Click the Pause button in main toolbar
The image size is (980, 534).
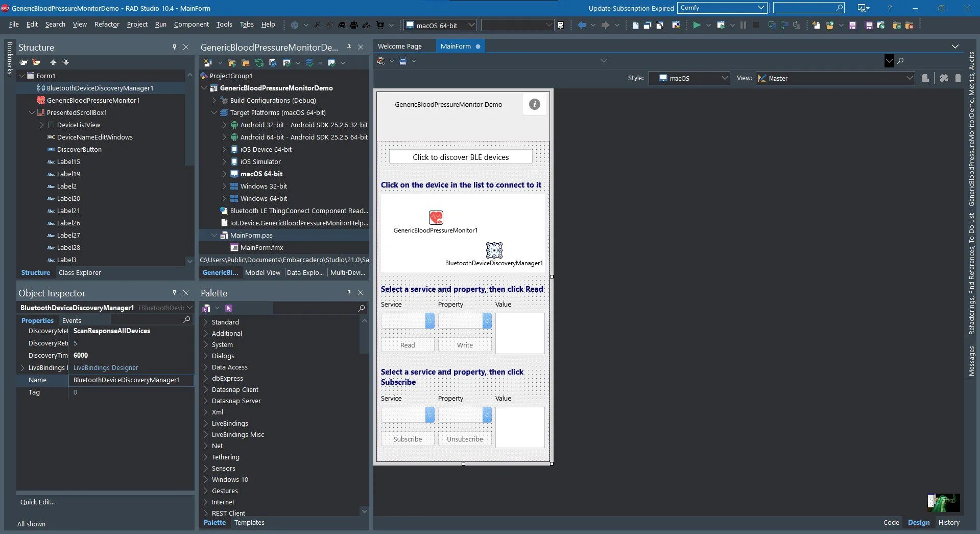(743, 25)
